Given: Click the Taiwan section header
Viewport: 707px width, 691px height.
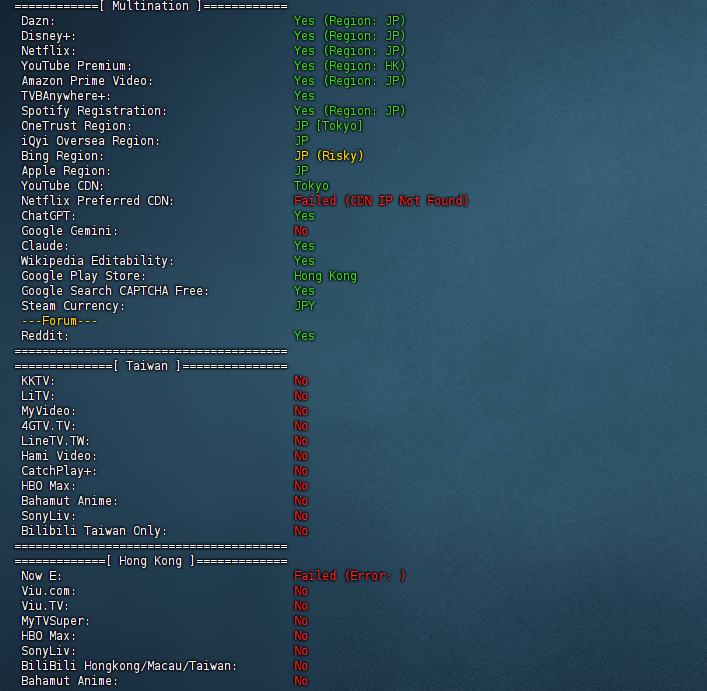Looking at the screenshot, I should click(x=151, y=366).
